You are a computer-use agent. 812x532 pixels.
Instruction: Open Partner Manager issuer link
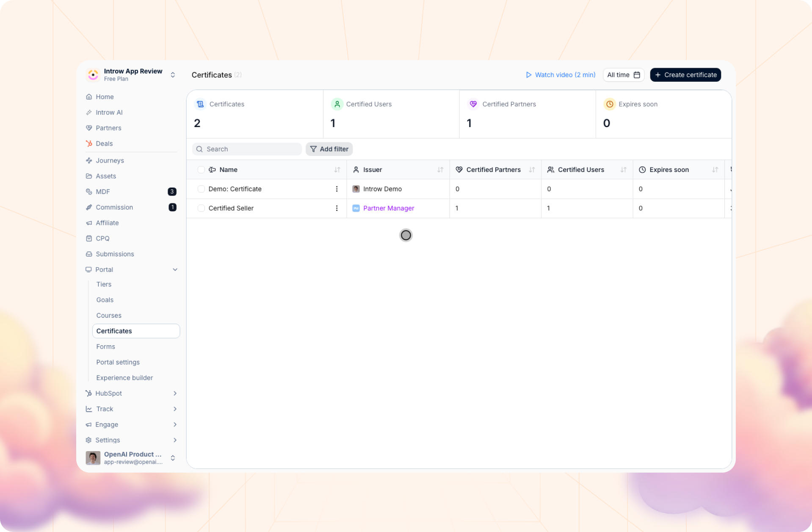pyautogui.click(x=389, y=208)
